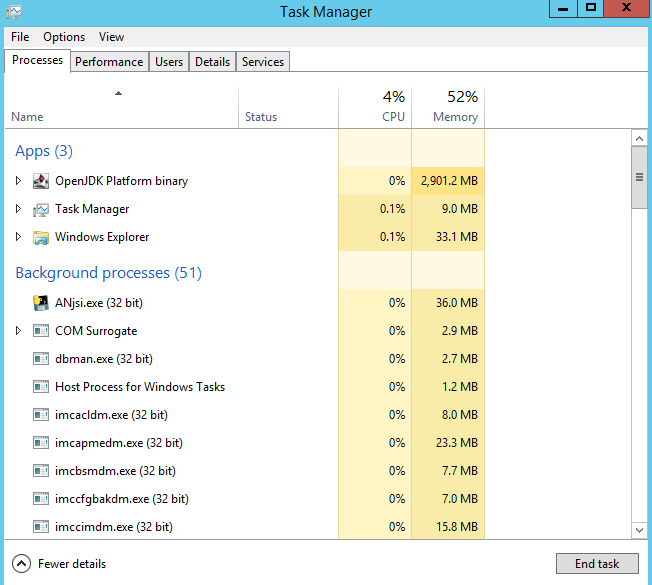Click the 9.0 MB memory value
Viewport: 652px width, 585px height.
click(459, 209)
